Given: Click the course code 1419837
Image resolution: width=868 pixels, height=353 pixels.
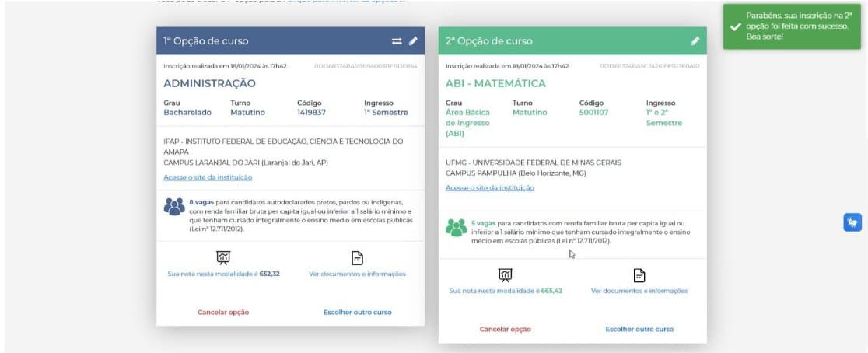Looking at the screenshot, I should (x=312, y=112).
